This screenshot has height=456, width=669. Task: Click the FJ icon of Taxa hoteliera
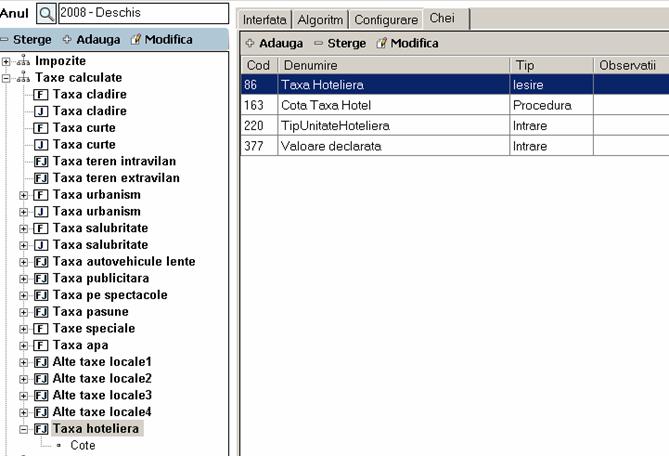click(41, 429)
